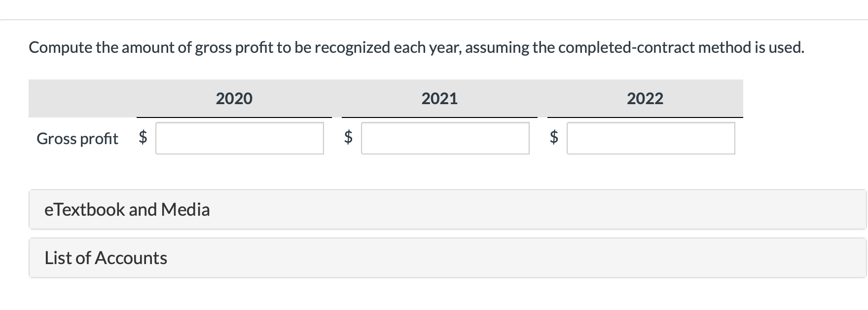Click the 2021 gross profit input field
868x310 pixels.
point(445,139)
